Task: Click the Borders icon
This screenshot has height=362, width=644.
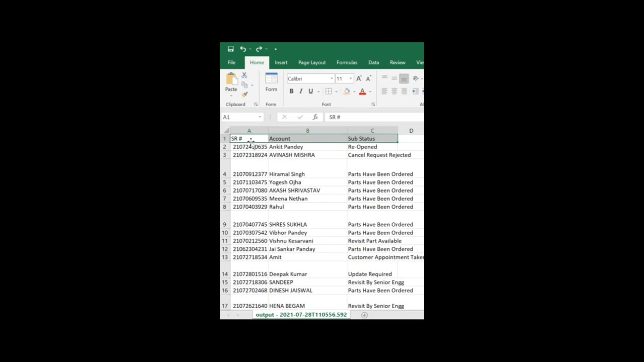Action: pyautogui.click(x=329, y=92)
